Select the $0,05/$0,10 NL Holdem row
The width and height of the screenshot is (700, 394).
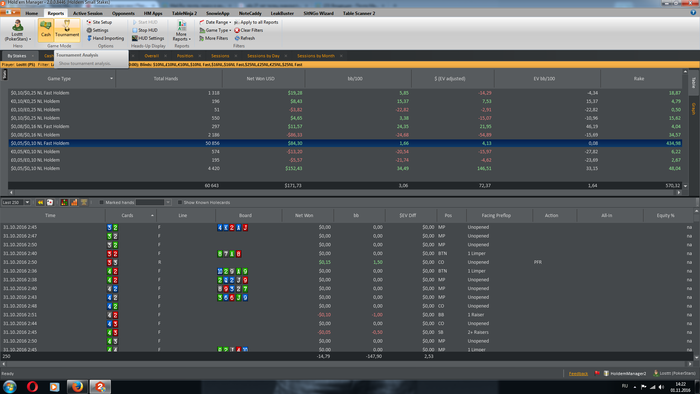click(x=345, y=168)
